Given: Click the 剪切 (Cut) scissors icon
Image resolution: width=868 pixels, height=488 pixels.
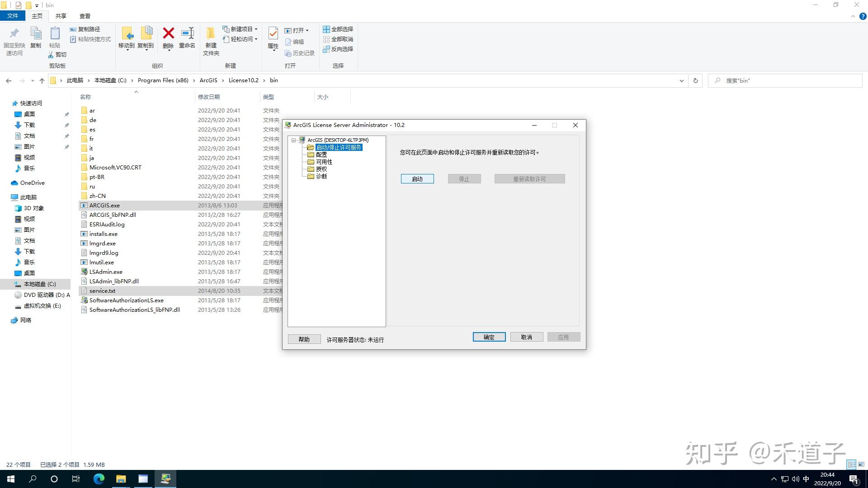Looking at the screenshot, I should (x=57, y=54).
